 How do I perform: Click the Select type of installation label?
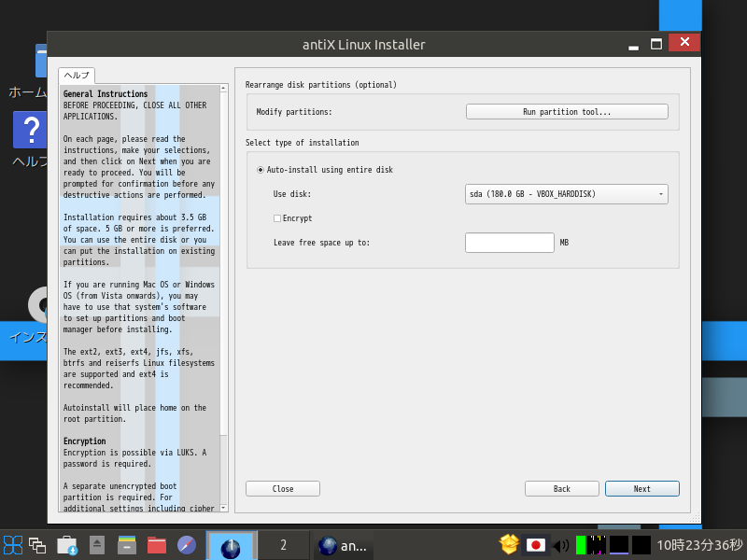(302, 143)
